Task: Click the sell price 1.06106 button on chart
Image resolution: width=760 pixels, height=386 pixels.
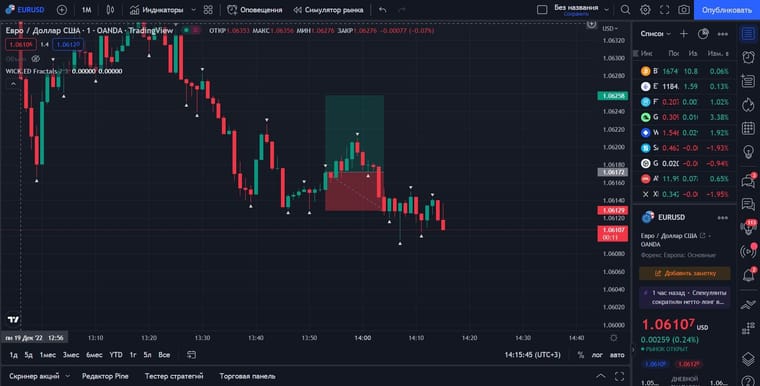Action: pos(20,45)
